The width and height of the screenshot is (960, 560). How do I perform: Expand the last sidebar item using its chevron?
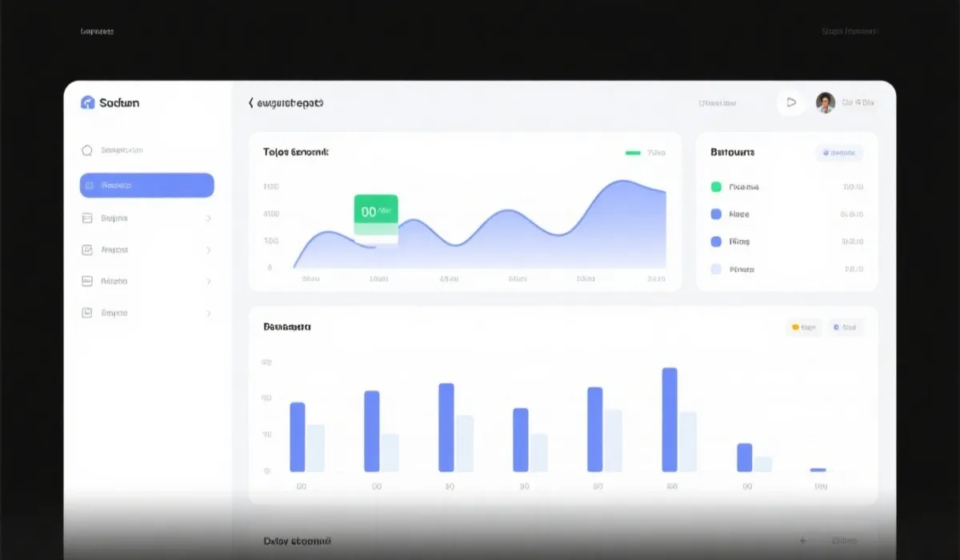[x=209, y=313]
